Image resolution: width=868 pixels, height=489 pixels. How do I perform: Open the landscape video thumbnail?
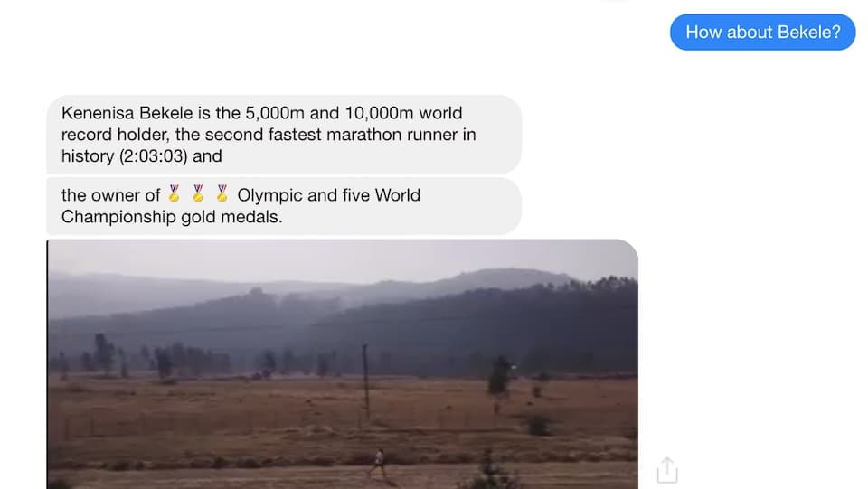click(342, 364)
